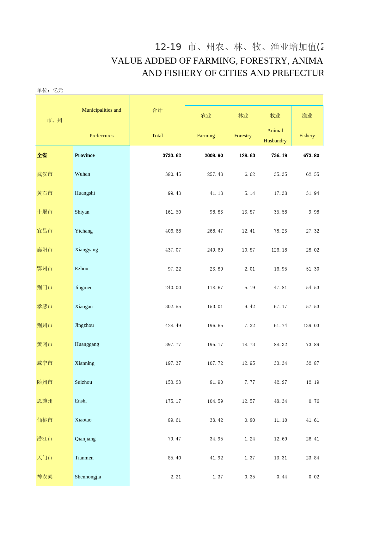The width and height of the screenshot is (392, 555).
Task: Select the Wuhan city name cell
Action: pyautogui.click(x=83, y=174)
